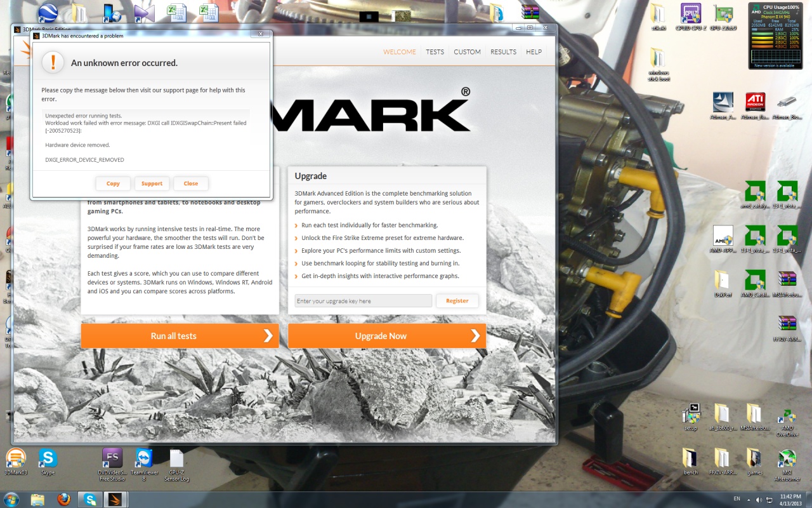Screen dimensions: 812x508
Task: Click the CPU usage gadget
Action: pos(775,36)
